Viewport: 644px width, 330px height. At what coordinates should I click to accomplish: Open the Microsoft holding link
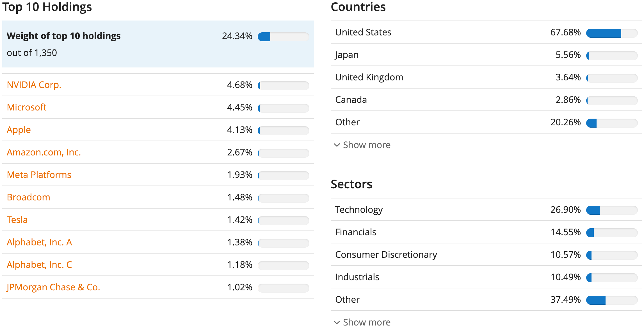(x=27, y=107)
